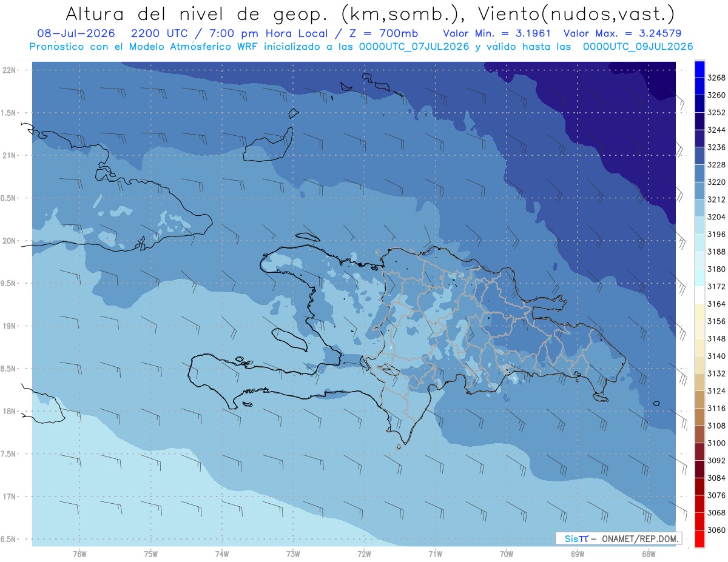Select the WRF forecast initialization subtitle line

361,46
